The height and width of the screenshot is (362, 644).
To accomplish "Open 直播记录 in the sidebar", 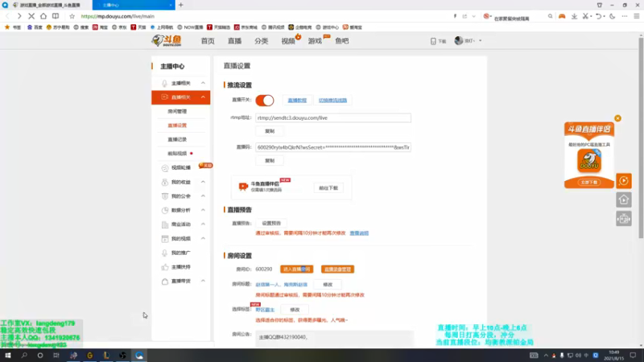I will (x=177, y=139).
